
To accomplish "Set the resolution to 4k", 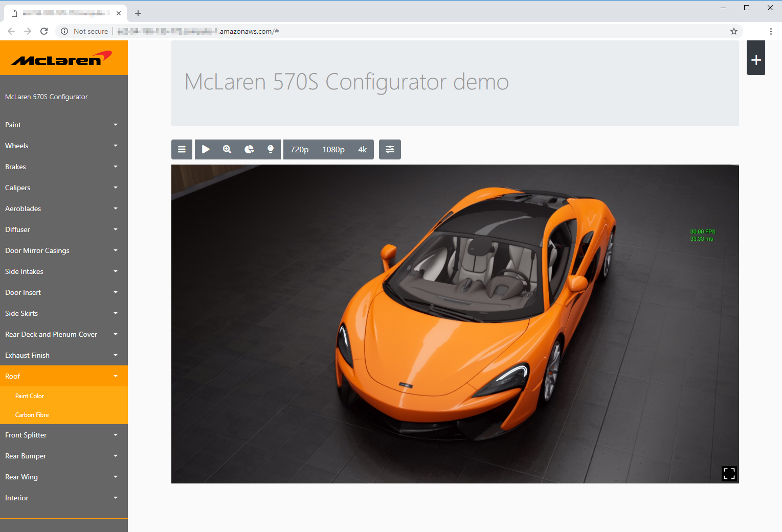I will click(x=363, y=150).
